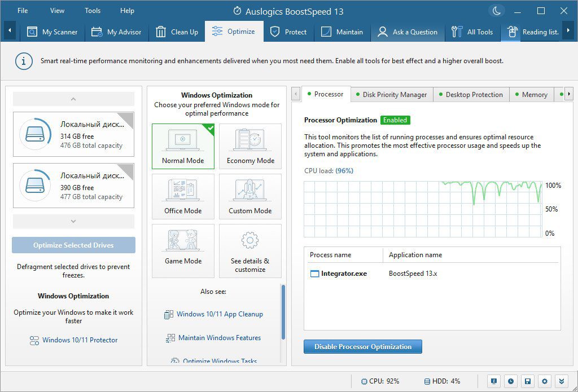Enable Economy Mode optimization

point(250,146)
